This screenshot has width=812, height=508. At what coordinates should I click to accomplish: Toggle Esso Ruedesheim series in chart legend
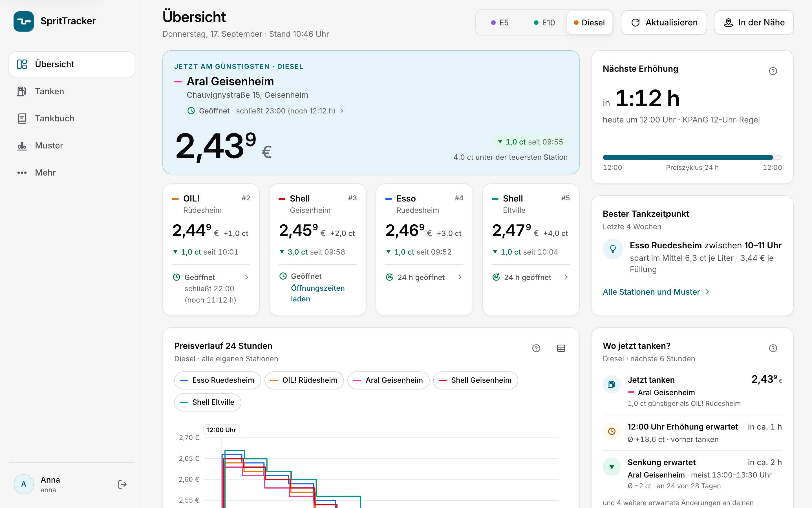[x=217, y=380]
